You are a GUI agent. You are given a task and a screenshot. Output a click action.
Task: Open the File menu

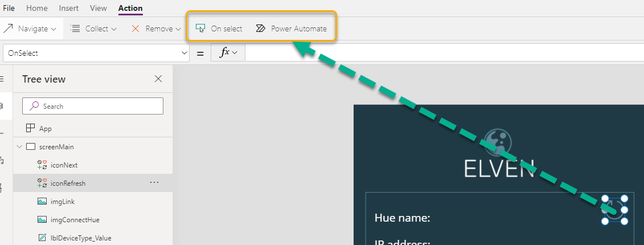pyautogui.click(x=9, y=8)
